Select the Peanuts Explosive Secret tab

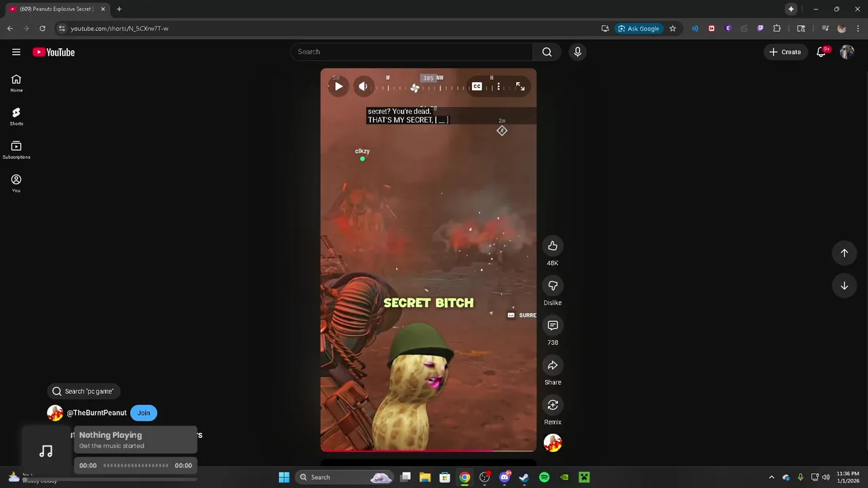click(57, 9)
